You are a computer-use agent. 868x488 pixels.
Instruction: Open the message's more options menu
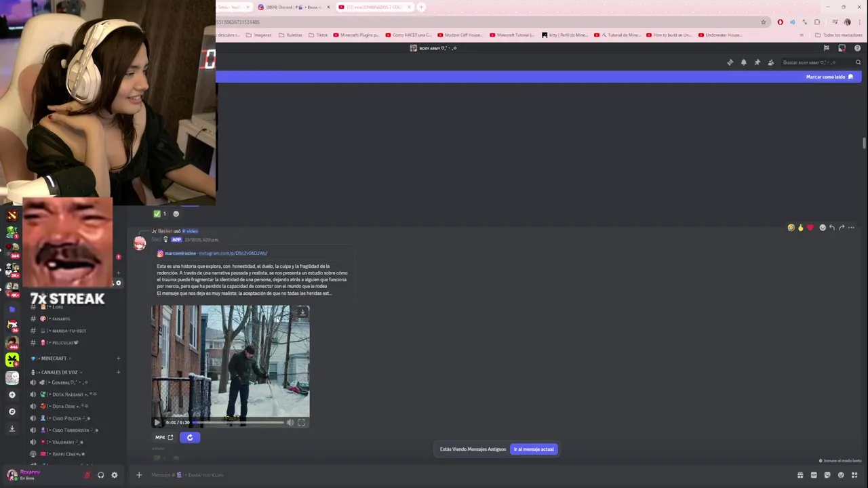pos(851,228)
